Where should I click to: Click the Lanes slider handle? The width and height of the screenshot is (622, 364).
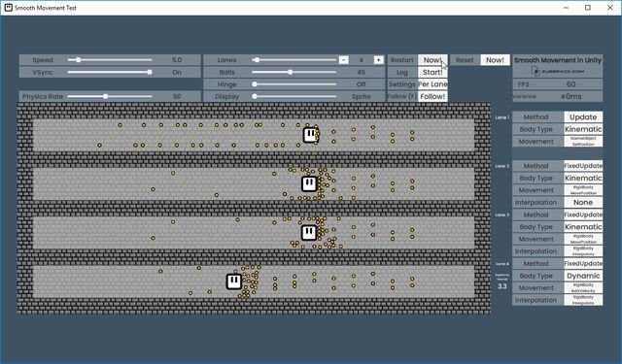click(x=257, y=60)
